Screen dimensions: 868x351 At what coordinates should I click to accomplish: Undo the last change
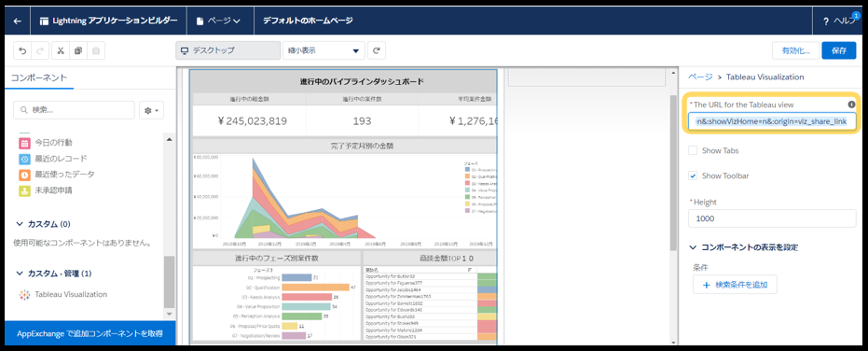tap(22, 50)
